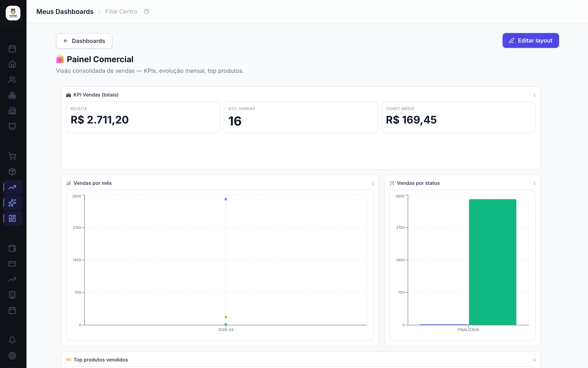Viewport: 588px width, 368px height.
Task: Select the Filial Centro breadcrumb
Action: pos(121,11)
